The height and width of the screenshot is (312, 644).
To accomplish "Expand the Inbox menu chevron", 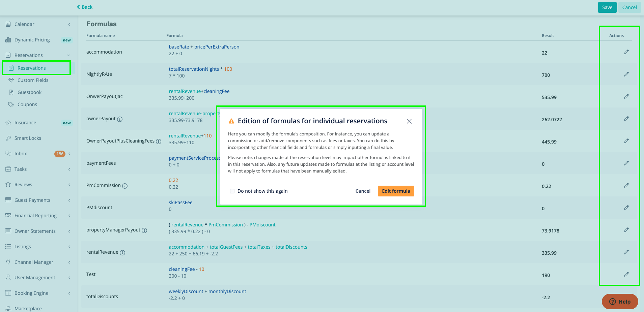I will point(69,154).
